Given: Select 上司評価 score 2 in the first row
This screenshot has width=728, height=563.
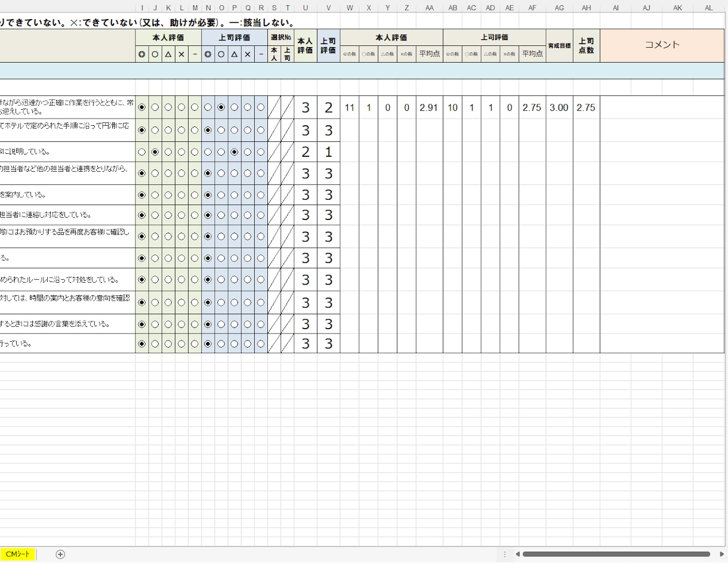Looking at the screenshot, I should [x=329, y=108].
